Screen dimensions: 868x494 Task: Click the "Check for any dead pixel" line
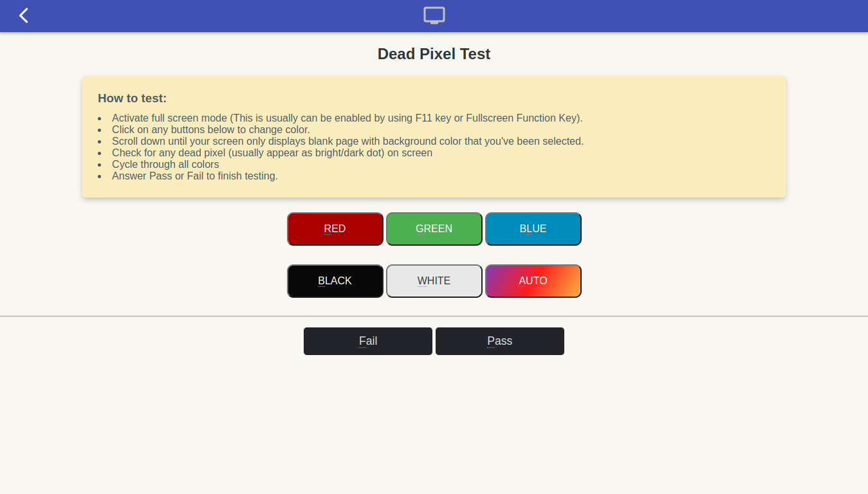click(x=272, y=153)
